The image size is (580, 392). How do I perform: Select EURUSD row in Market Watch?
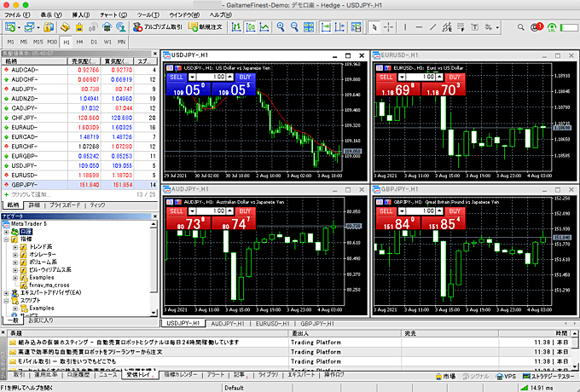pos(79,176)
